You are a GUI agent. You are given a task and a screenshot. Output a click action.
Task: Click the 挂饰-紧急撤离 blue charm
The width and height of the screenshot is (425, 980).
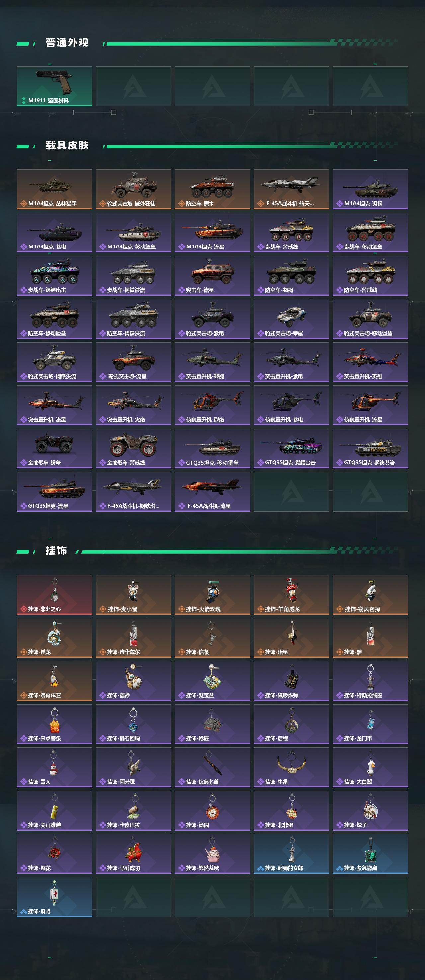(370, 853)
